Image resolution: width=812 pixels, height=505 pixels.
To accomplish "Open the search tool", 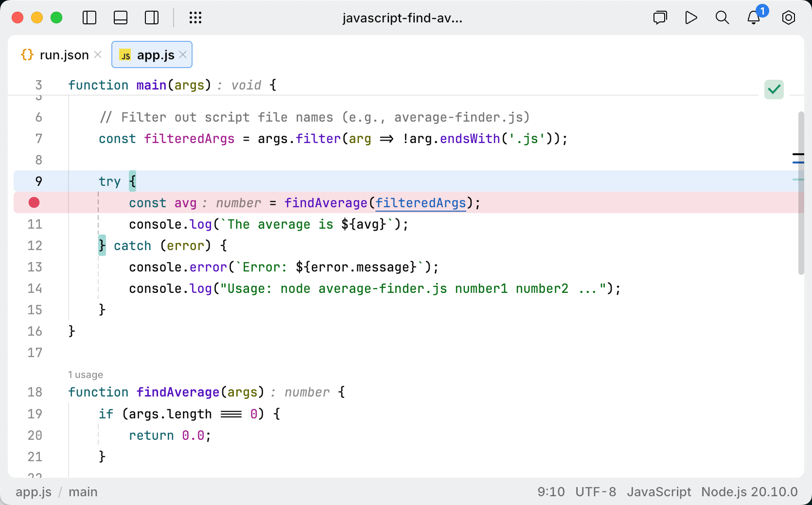I will (722, 18).
